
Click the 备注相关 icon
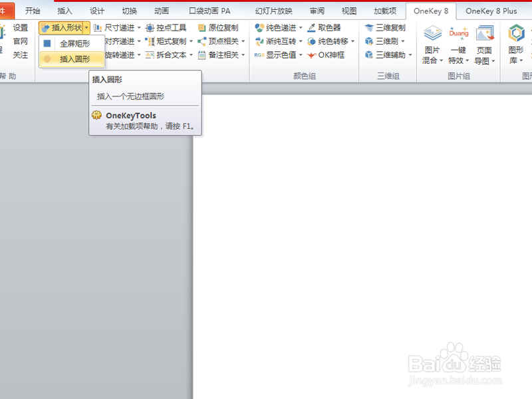(202, 55)
